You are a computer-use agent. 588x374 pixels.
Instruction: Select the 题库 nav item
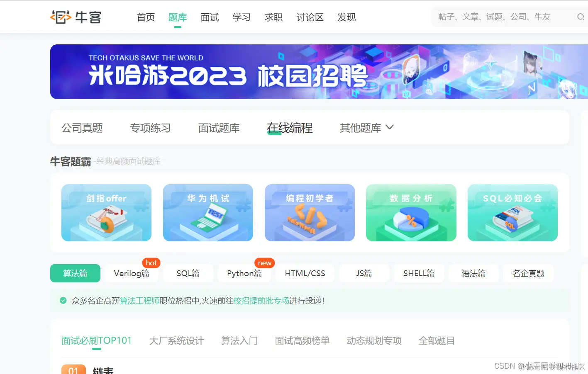coord(178,17)
